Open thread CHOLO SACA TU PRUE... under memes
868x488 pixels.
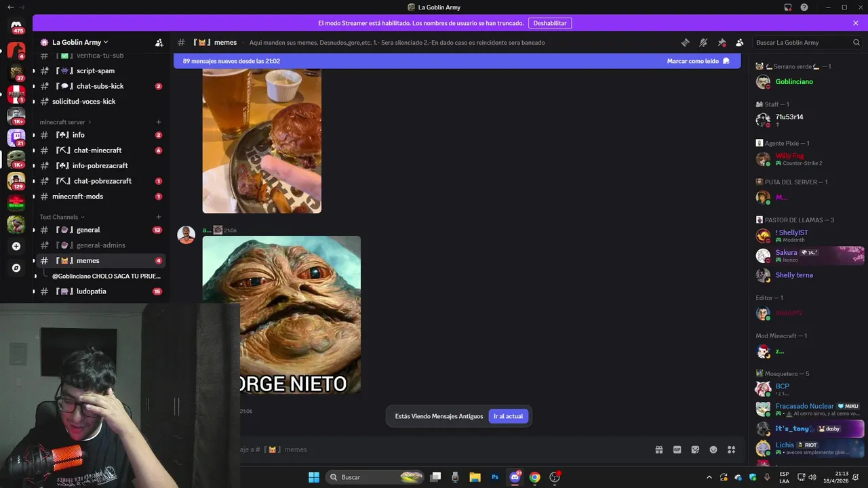[x=106, y=276]
